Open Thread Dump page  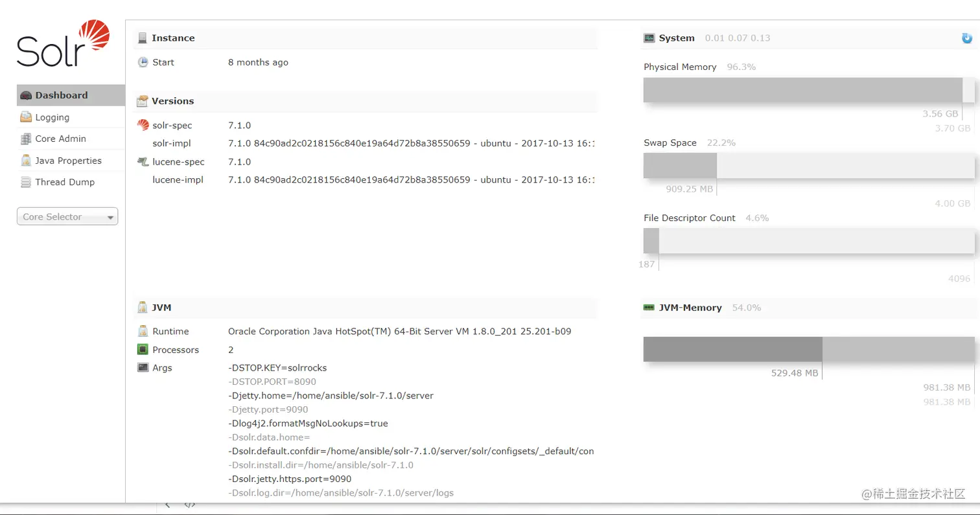71,182
